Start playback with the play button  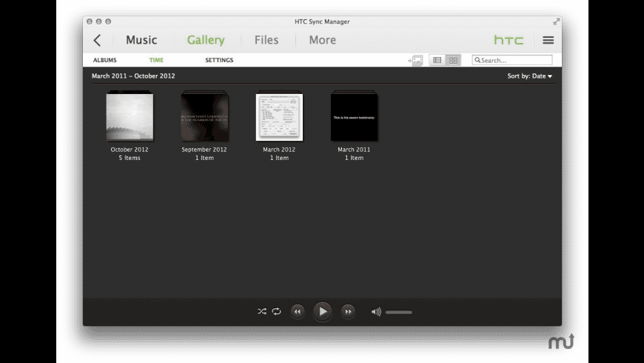[x=323, y=312]
